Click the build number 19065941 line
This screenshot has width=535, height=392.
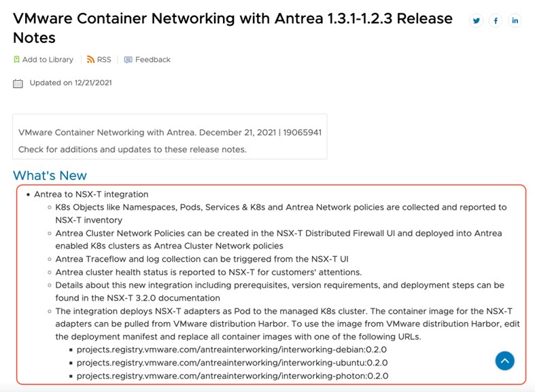tap(170, 132)
